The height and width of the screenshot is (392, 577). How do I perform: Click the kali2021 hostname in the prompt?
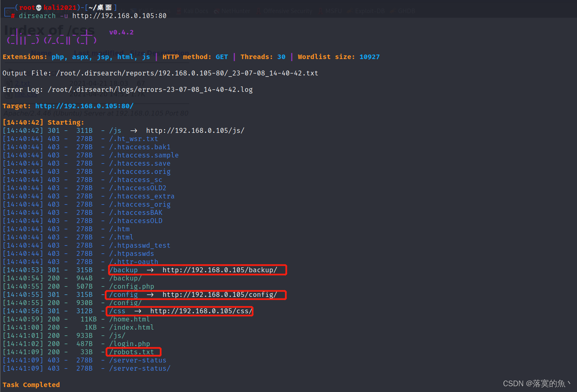(x=60, y=7)
